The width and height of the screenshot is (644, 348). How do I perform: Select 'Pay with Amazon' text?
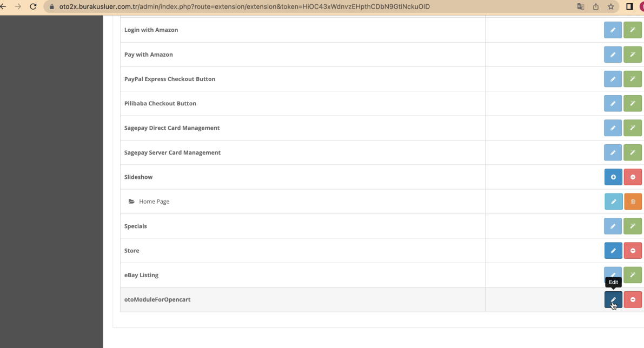(x=149, y=55)
